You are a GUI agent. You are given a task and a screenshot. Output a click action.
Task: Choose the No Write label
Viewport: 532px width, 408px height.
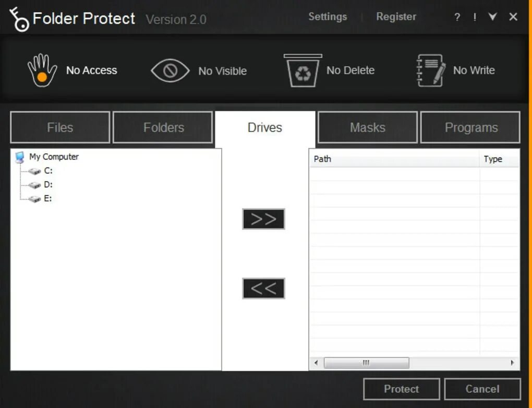coord(474,70)
